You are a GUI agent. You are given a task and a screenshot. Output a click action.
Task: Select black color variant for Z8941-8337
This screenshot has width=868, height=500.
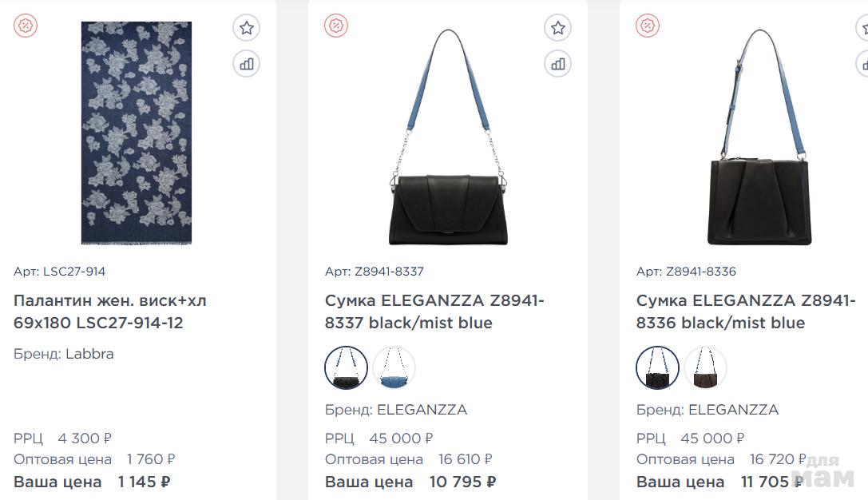pos(347,368)
